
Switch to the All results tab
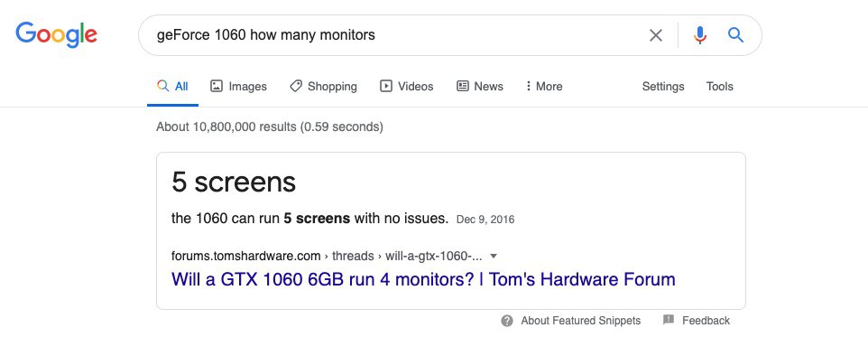pyautogui.click(x=172, y=86)
